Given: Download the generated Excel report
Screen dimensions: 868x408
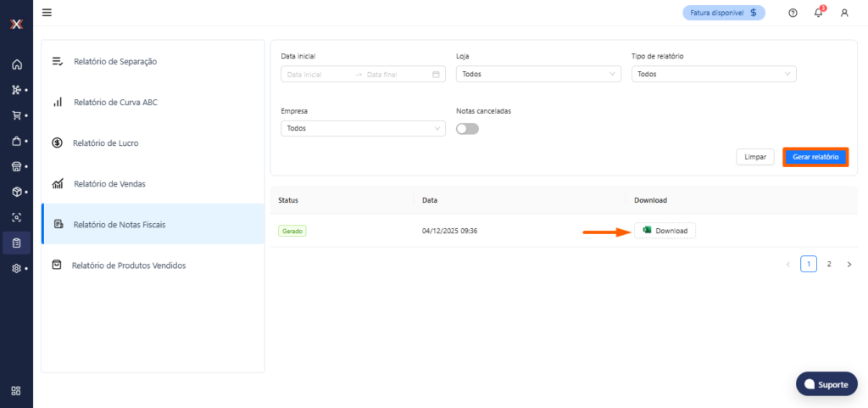Looking at the screenshot, I should (x=665, y=231).
